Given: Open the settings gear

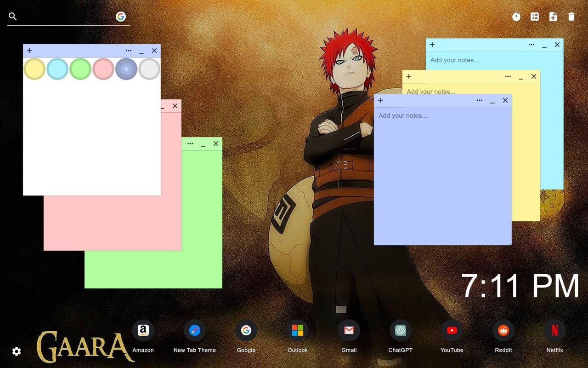Looking at the screenshot, I should 17,351.
